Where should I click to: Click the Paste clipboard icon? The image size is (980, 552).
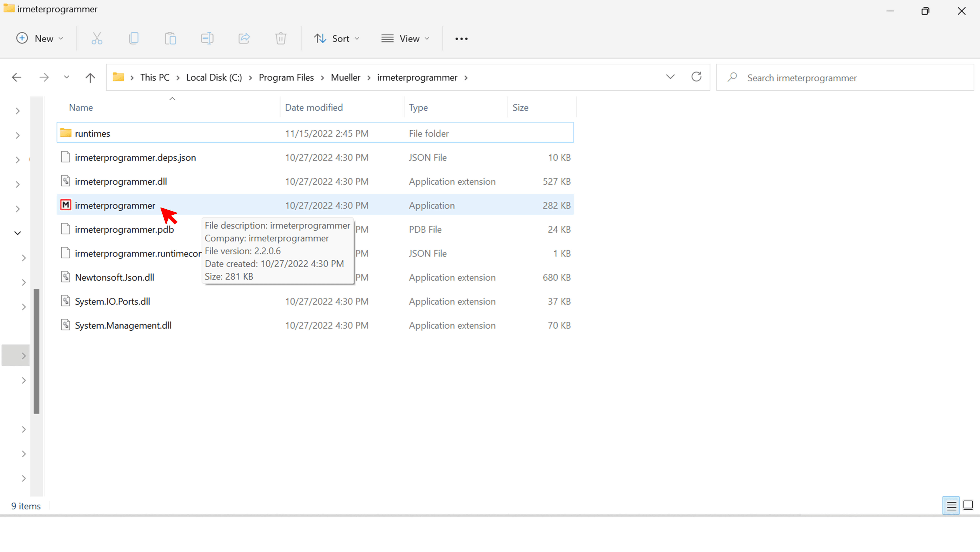[x=170, y=38]
